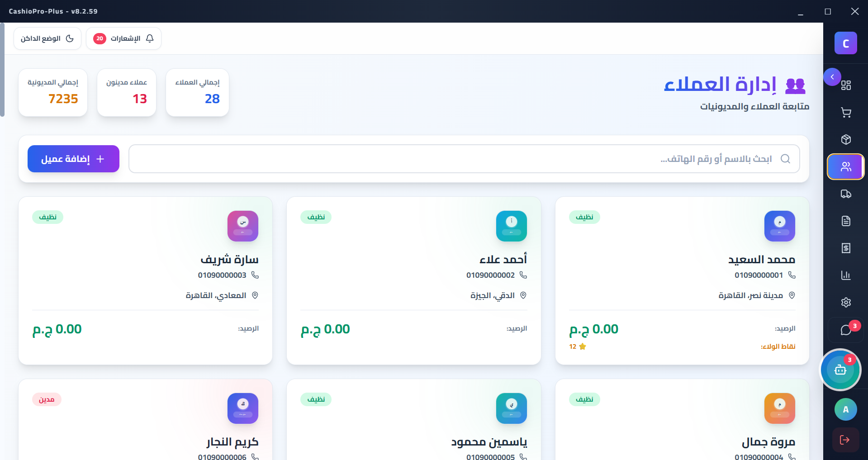Click location pin beside الدقي، الجيزة

pyautogui.click(x=523, y=295)
